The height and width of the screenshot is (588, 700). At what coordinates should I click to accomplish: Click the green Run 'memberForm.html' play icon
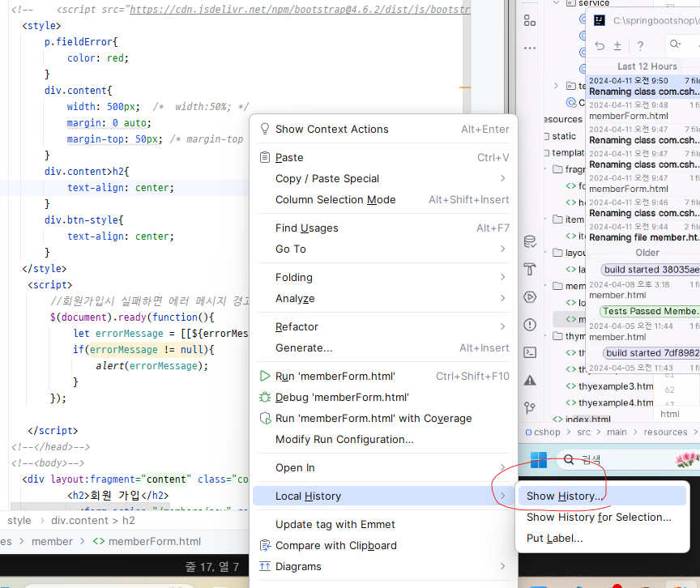pyautogui.click(x=265, y=376)
